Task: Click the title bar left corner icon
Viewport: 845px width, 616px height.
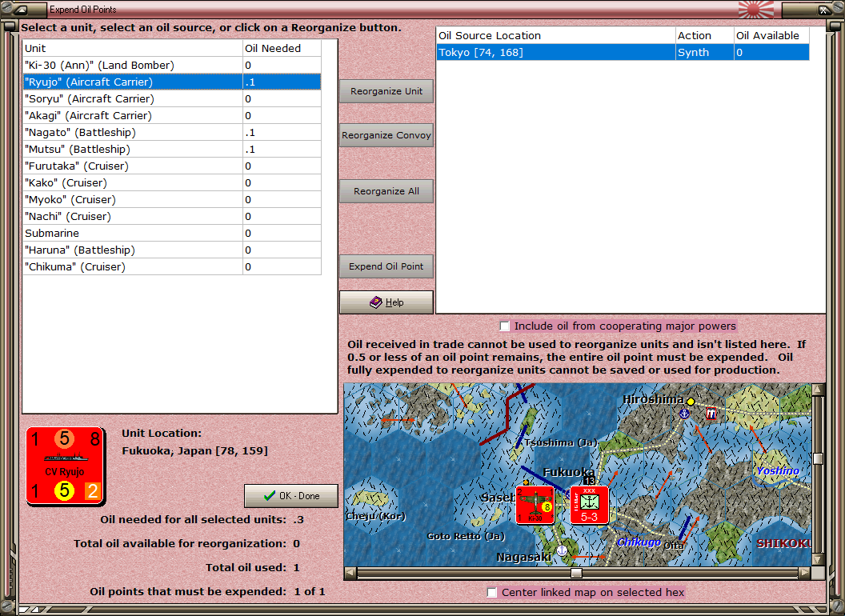Action: click(21, 9)
